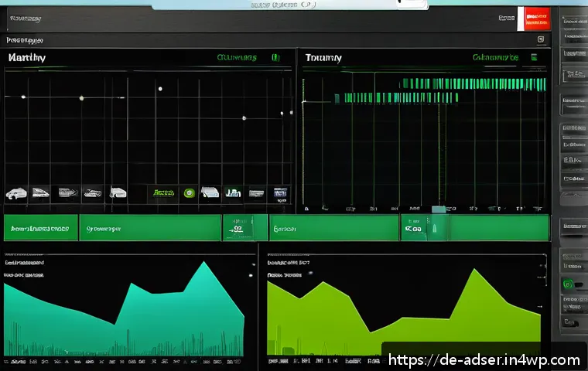This screenshot has height=371, width=588.
Task: Toggle the green E icon in right chart header
Action: click(534, 57)
